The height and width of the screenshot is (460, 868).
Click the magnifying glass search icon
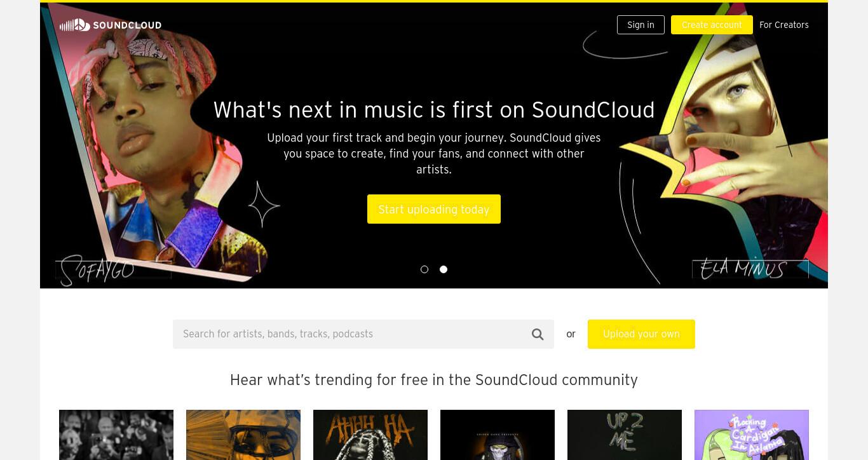click(x=538, y=334)
